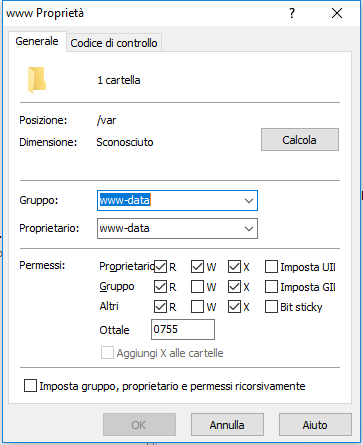
Task: Click the Aiuto button
Action: (315, 425)
